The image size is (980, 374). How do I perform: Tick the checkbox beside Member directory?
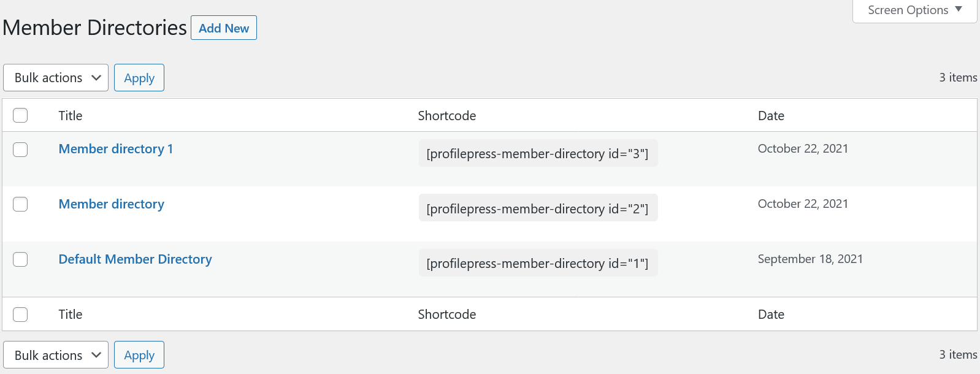20,204
